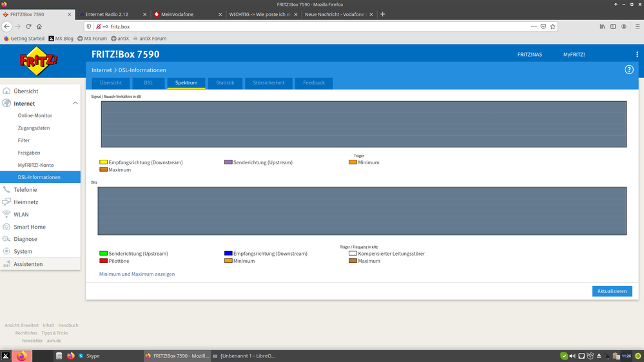Open the Firefox hamburger menu
Viewport: 644px width, 362px height.
coord(638,26)
